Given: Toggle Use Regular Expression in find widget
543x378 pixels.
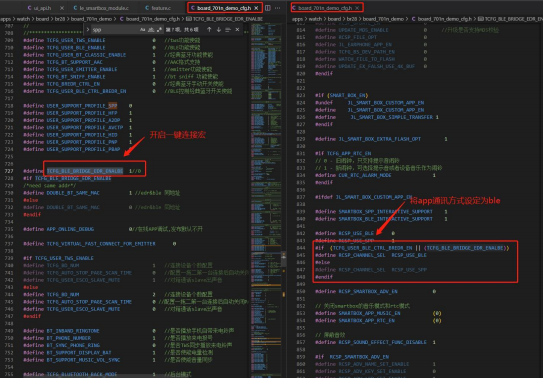Looking at the screenshot, I should [159, 30].
